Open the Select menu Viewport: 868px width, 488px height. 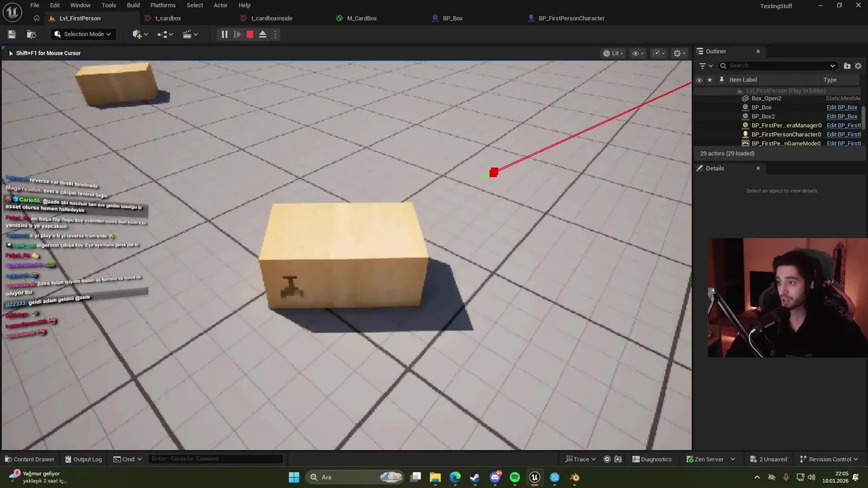(x=195, y=5)
